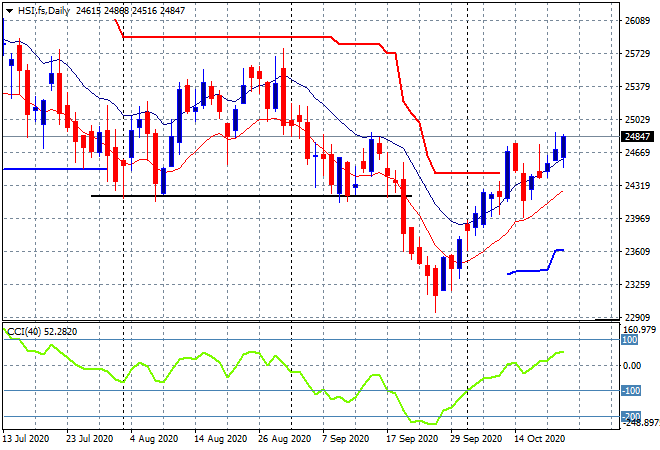Image resolution: width=660 pixels, height=450 pixels.
Task: Click the price axis label 24669
Action: click(637, 152)
